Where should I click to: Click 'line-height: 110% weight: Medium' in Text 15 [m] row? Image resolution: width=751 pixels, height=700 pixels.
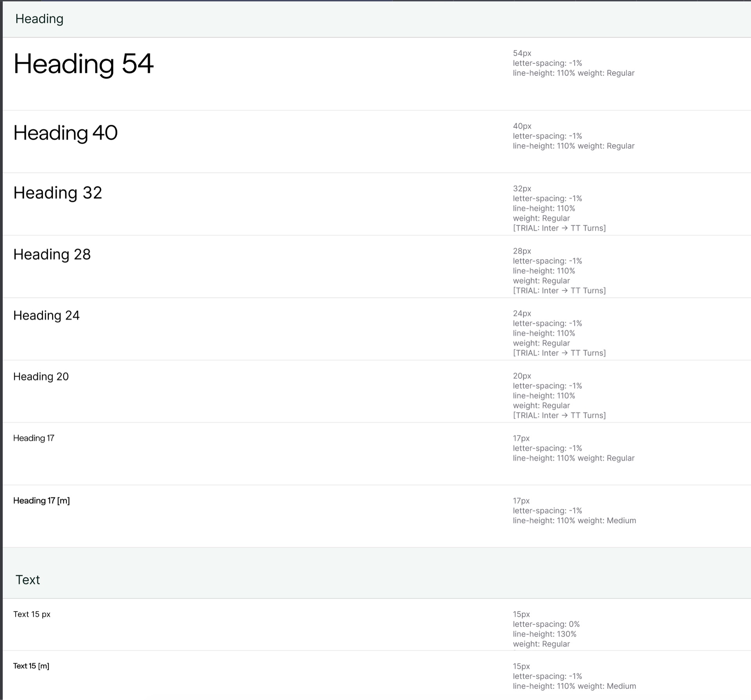[574, 686]
